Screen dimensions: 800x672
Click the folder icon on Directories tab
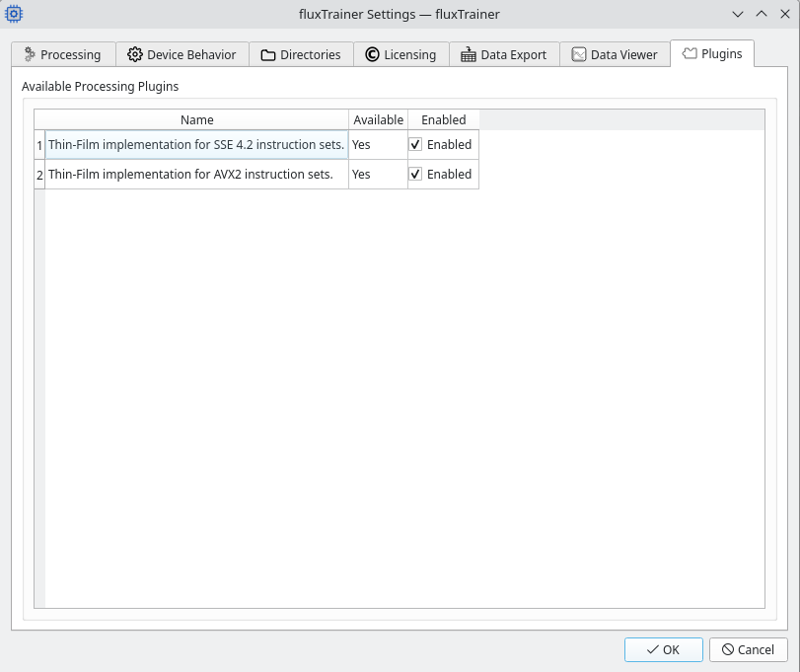pyautogui.click(x=268, y=55)
